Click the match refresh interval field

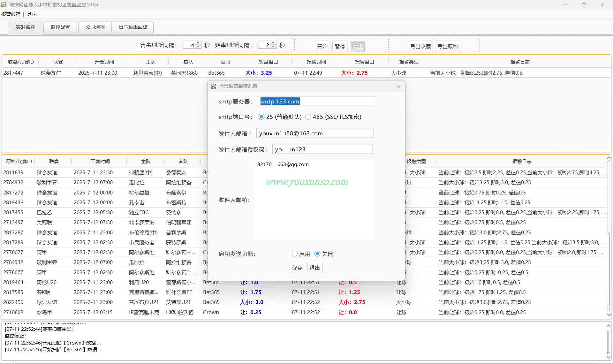(x=189, y=45)
